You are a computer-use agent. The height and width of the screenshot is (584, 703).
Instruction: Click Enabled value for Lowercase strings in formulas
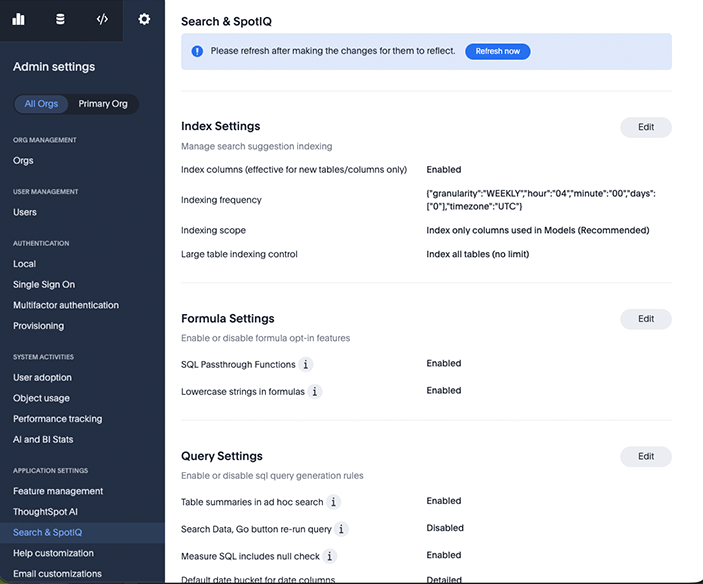[444, 390]
